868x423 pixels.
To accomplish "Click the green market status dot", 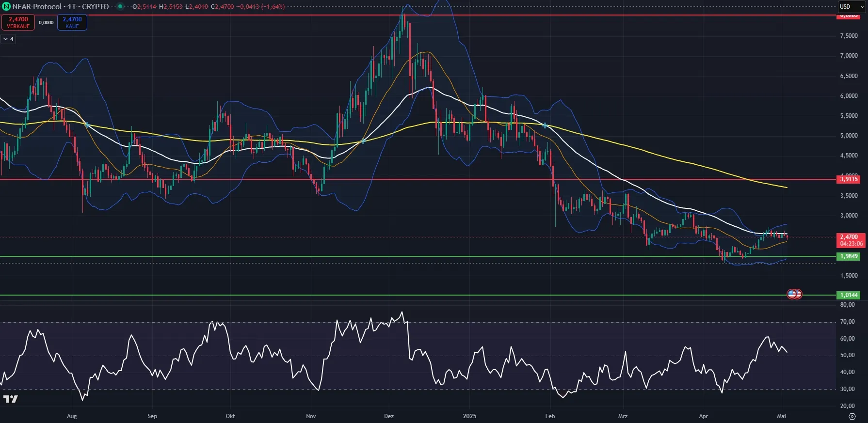I will 120,6.
